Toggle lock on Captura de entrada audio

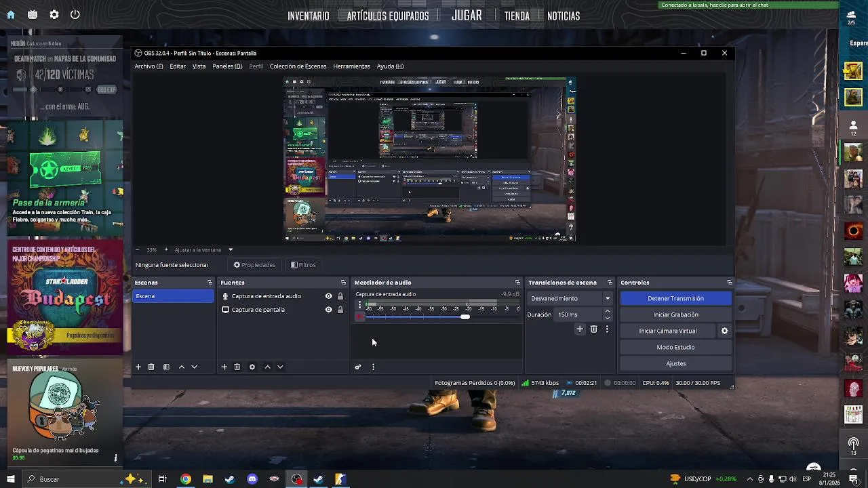340,296
